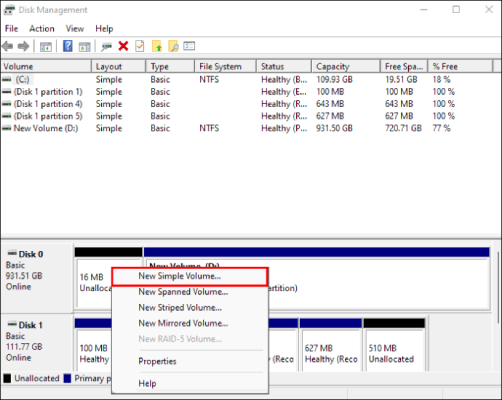Open the View menu

tap(75, 29)
